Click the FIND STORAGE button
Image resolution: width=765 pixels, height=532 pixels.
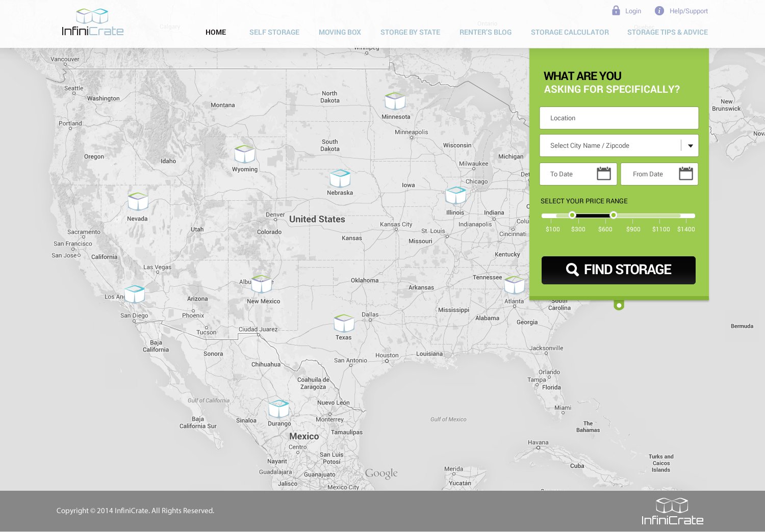(x=619, y=270)
